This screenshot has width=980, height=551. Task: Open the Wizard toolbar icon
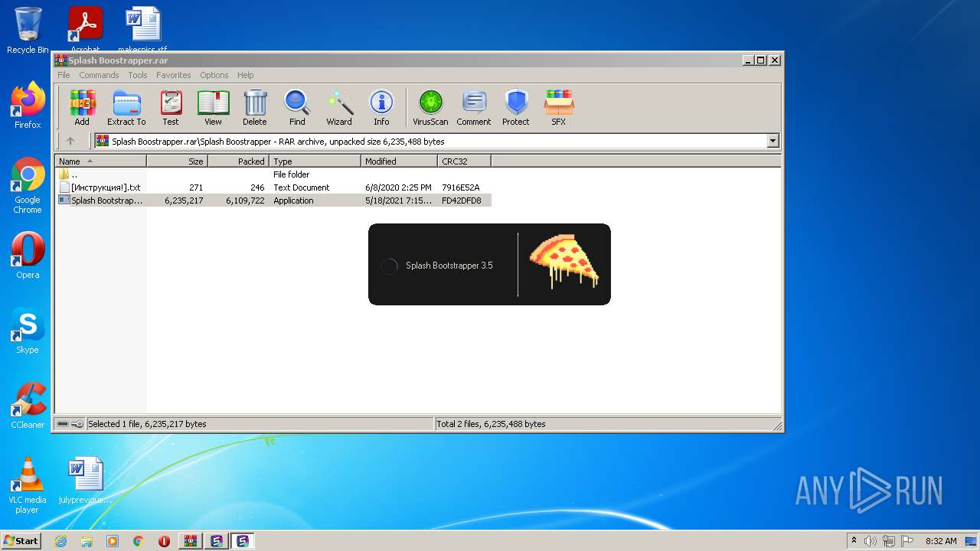pos(339,108)
